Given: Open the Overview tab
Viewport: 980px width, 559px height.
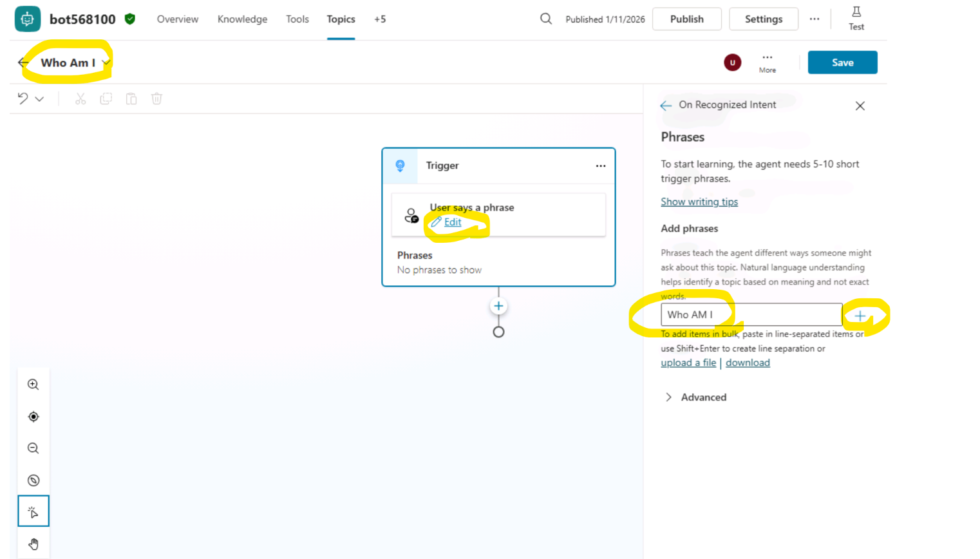Looking at the screenshot, I should [177, 19].
